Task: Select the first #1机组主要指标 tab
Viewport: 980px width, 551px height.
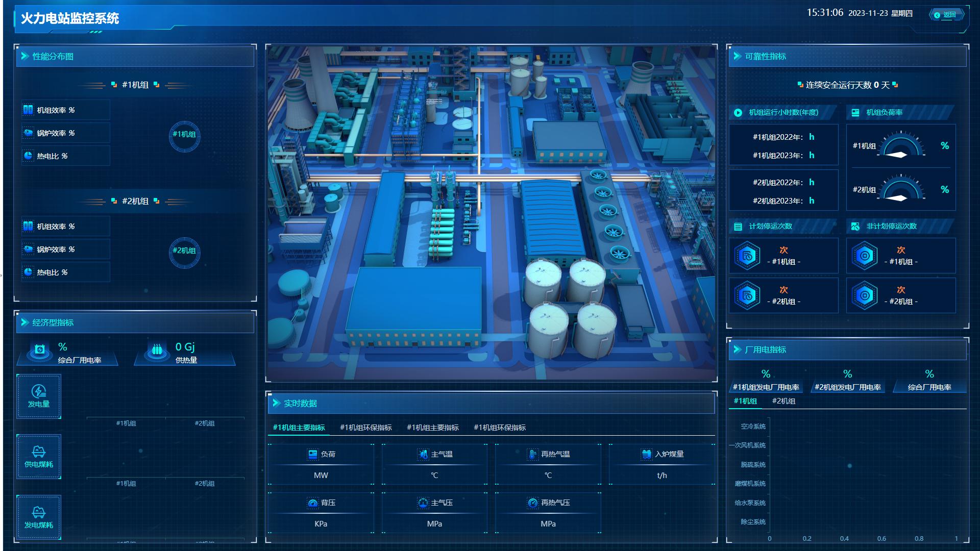Action: click(299, 428)
